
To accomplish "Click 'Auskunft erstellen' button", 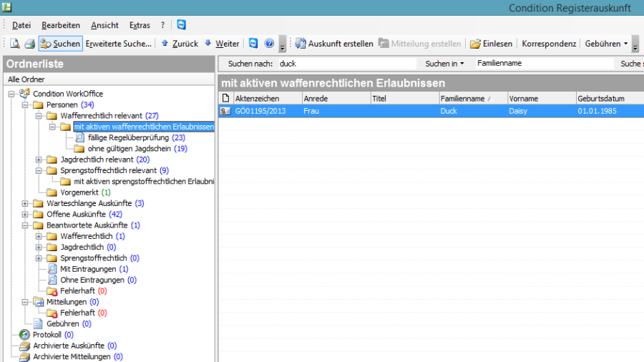I will pos(334,44).
